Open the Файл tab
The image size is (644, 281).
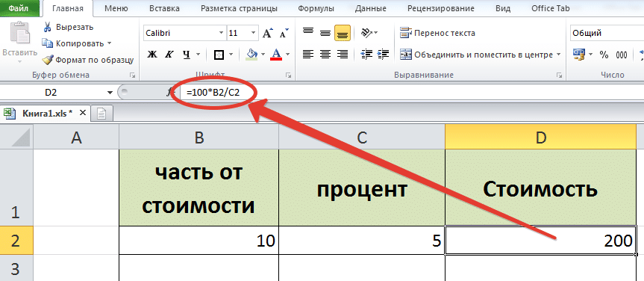click(x=19, y=7)
